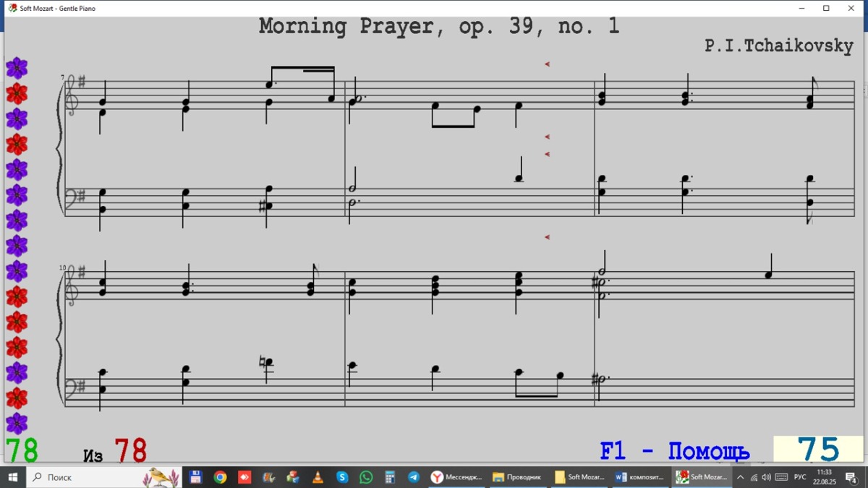Click the title Morning Prayer, op. 39, no. 1

pyautogui.click(x=439, y=26)
